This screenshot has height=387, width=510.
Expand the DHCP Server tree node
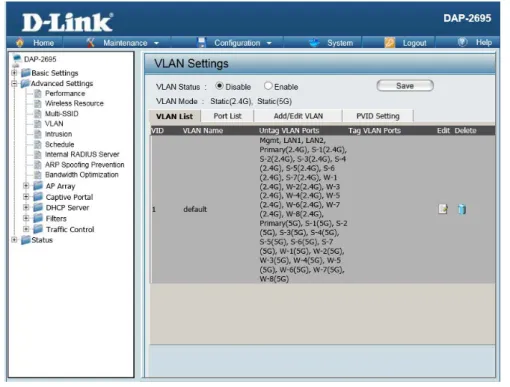26,207
